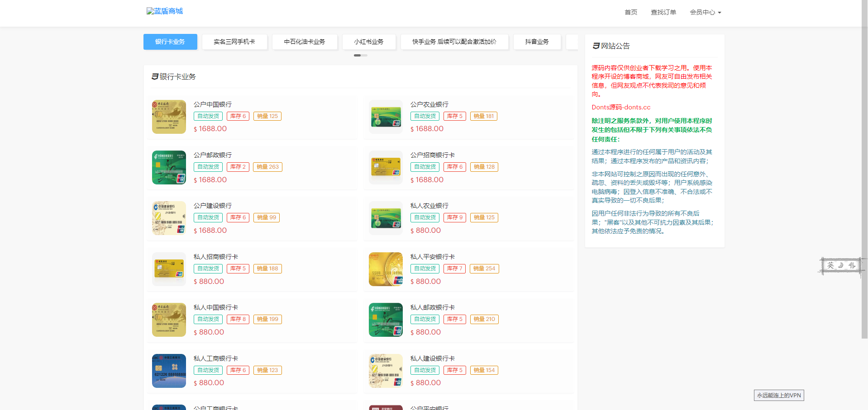Click the 库存 8 tag on 私人中国银行卡
The image size is (868, 410).
[x=238, y=319]
